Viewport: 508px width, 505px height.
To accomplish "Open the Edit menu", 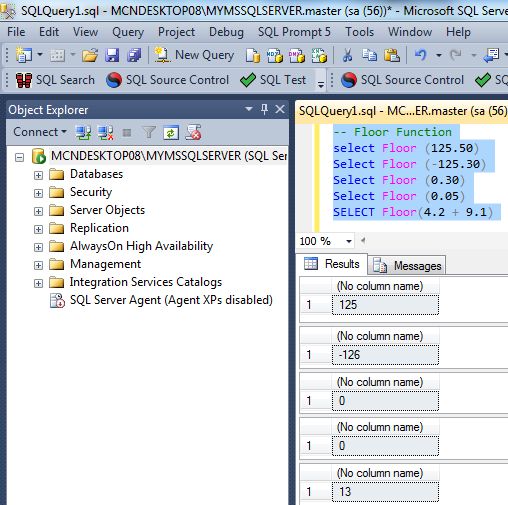I will point(49,32).
